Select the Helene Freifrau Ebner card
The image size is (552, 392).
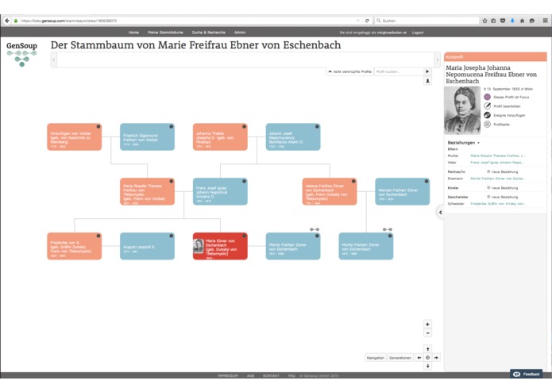[330, 191]
